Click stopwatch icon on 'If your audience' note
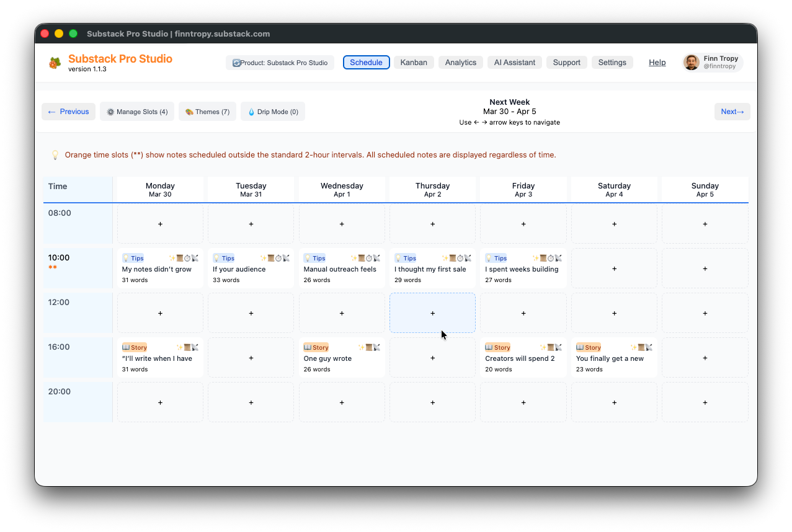792x532 pixels. click(x=278, y=258)
